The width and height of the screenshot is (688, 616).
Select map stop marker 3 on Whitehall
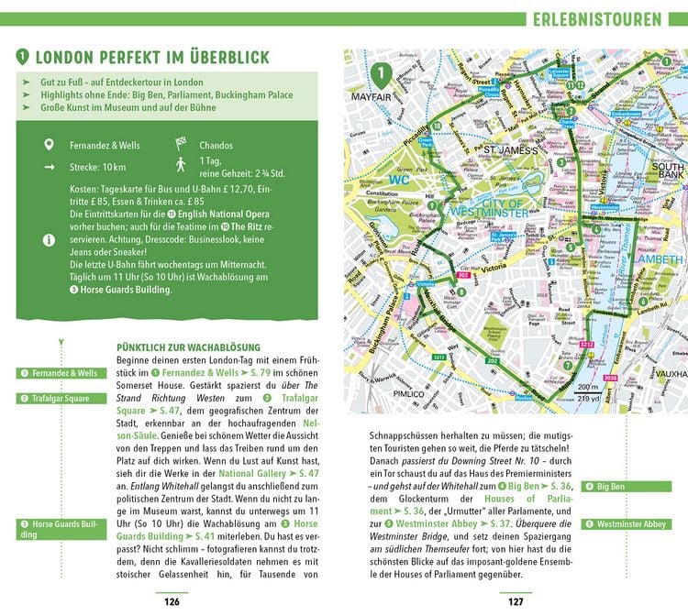click(x=561, y=162)
